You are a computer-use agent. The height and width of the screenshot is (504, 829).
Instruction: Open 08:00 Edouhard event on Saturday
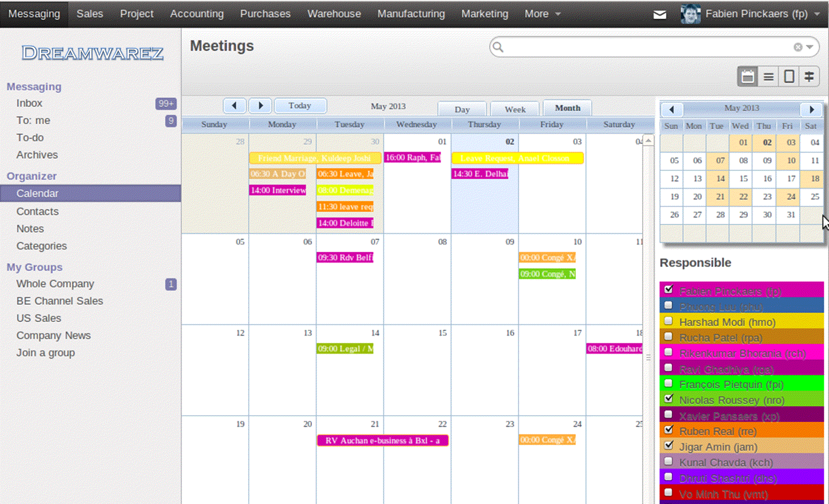tap(614, 348)
